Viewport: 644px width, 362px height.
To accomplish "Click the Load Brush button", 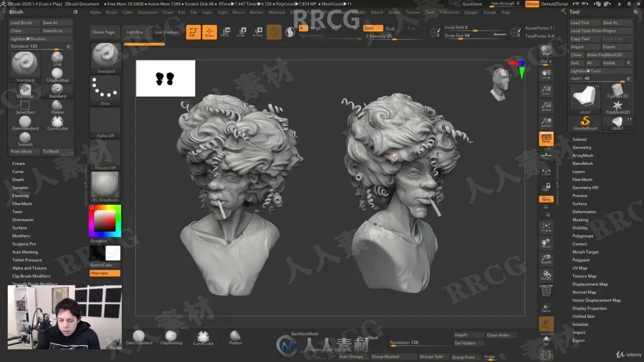I will [25, 23].
